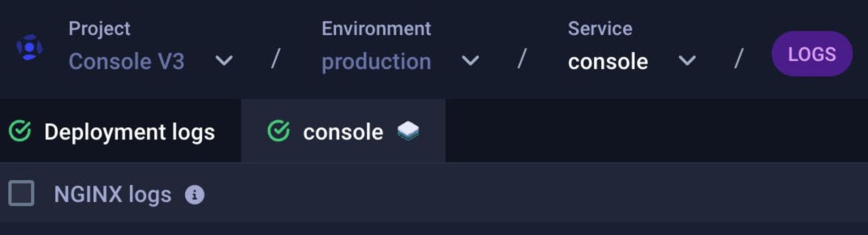The height and width of the screenshot is (235, 868).
Task: Click the Environment label
Action: pyautogui.click(x=376, y=29)
